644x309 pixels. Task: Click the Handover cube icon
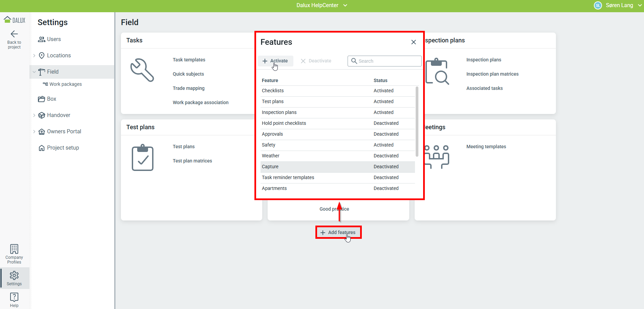coord(42,115)
